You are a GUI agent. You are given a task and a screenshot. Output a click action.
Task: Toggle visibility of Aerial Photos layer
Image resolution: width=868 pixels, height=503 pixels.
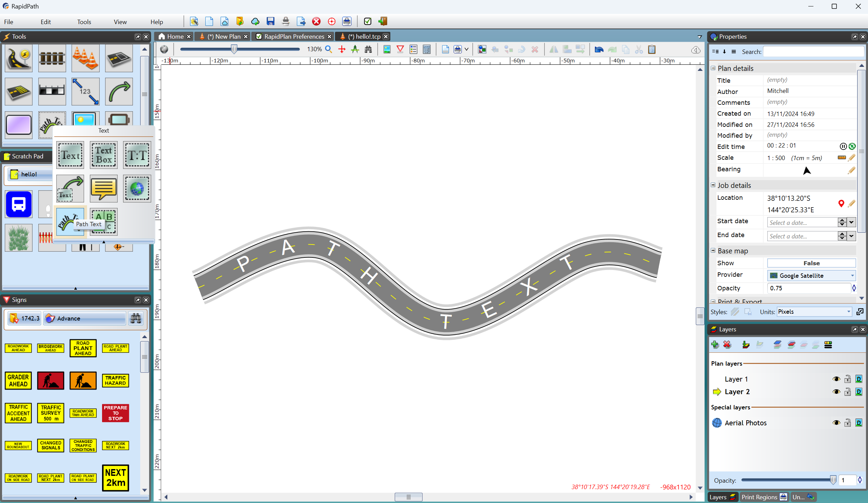pyautogui.click(x=835, y=423)
